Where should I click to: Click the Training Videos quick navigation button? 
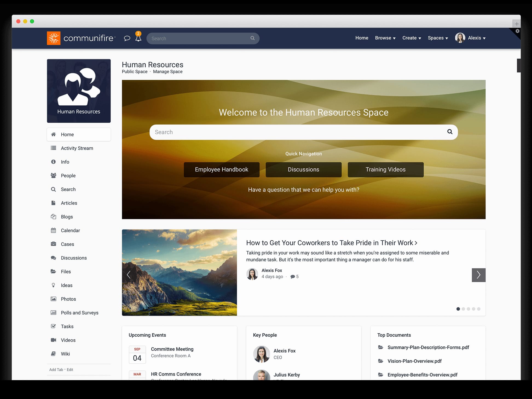386,170
